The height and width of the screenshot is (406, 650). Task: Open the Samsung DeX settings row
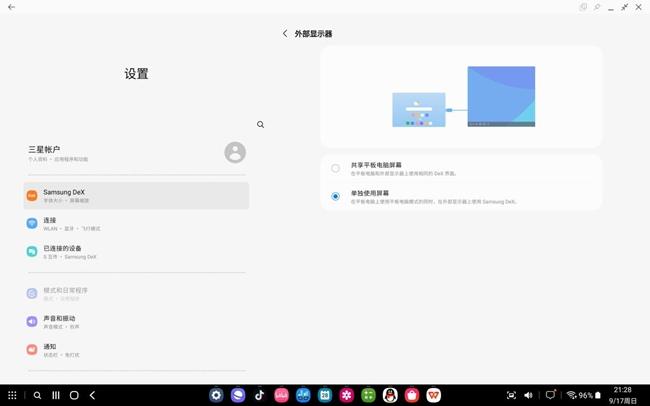click(136, 195)
